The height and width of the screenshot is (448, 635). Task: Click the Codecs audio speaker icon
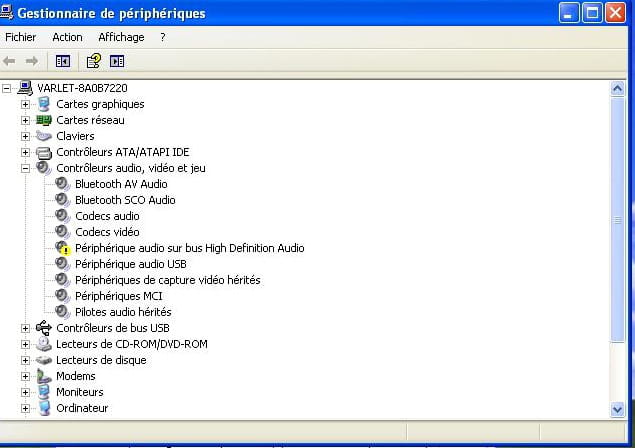coord(62,216)
